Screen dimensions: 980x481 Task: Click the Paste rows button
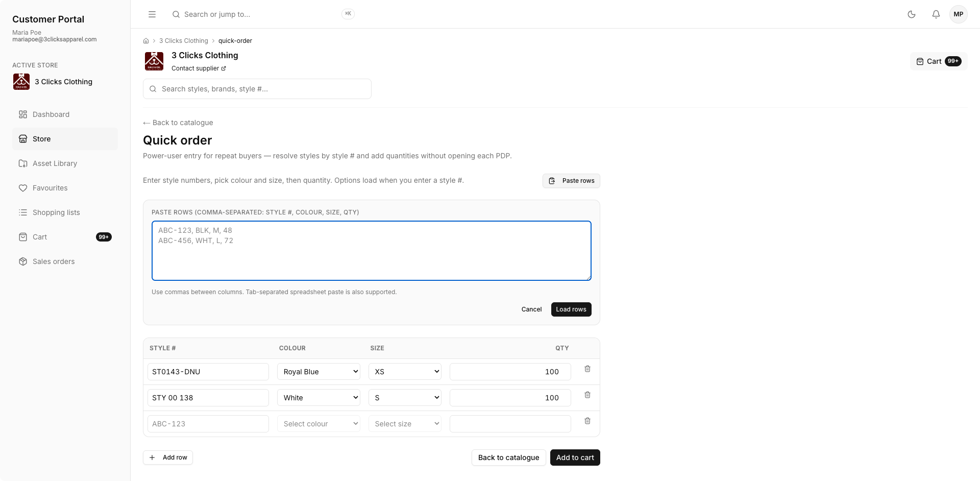coord(571,181)
